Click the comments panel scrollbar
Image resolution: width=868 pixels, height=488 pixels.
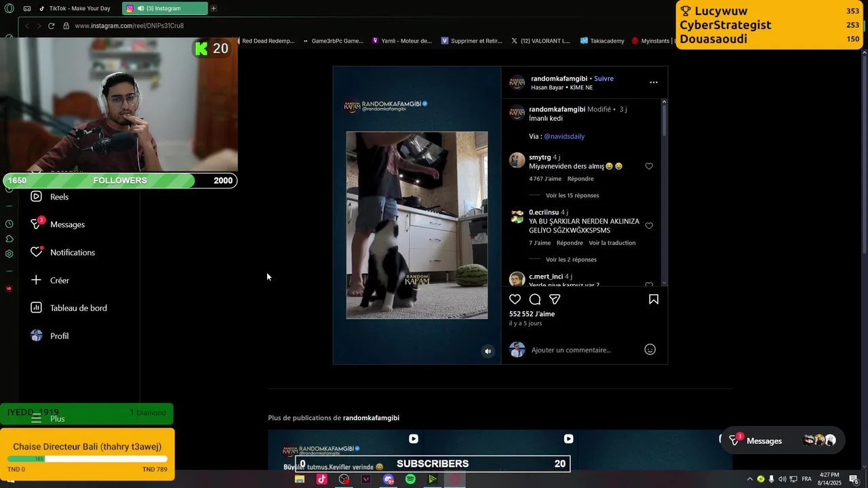pos(664,120)
